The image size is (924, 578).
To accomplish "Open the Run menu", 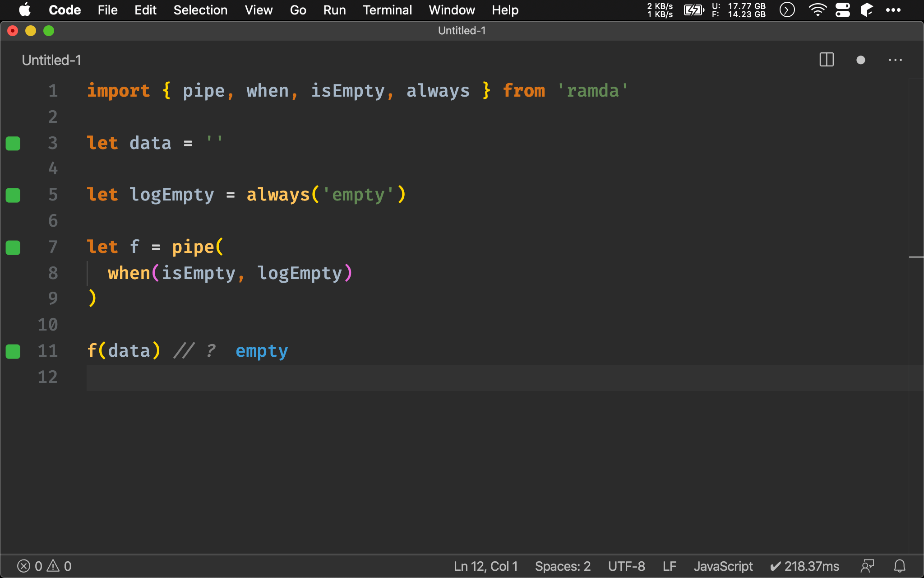I will [334, 10].
